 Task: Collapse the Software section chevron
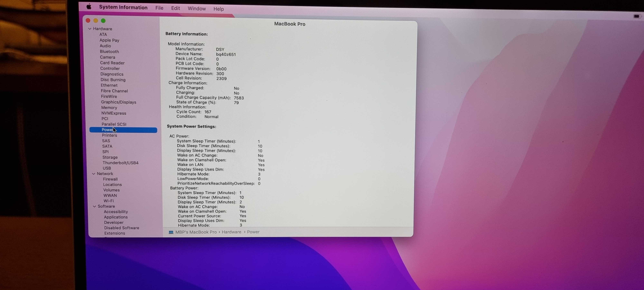pos(95,206)
